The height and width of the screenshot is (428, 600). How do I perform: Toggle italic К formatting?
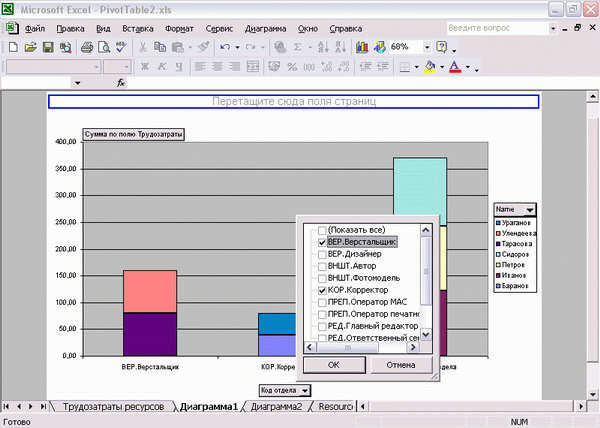(x=162, y=67)
